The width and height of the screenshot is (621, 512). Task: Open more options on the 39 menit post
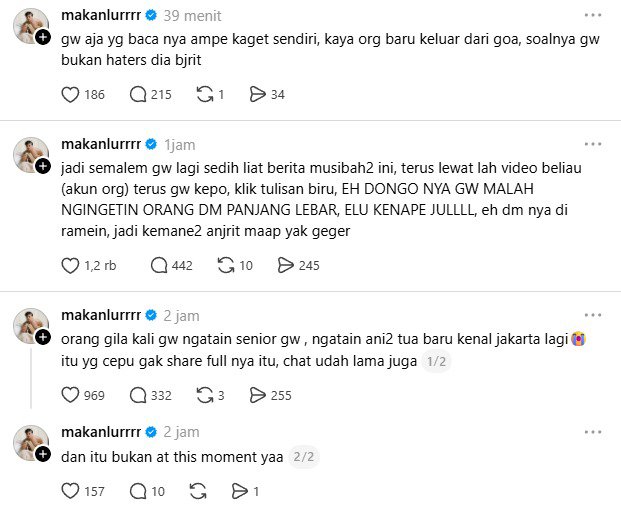tap(593, 15)
